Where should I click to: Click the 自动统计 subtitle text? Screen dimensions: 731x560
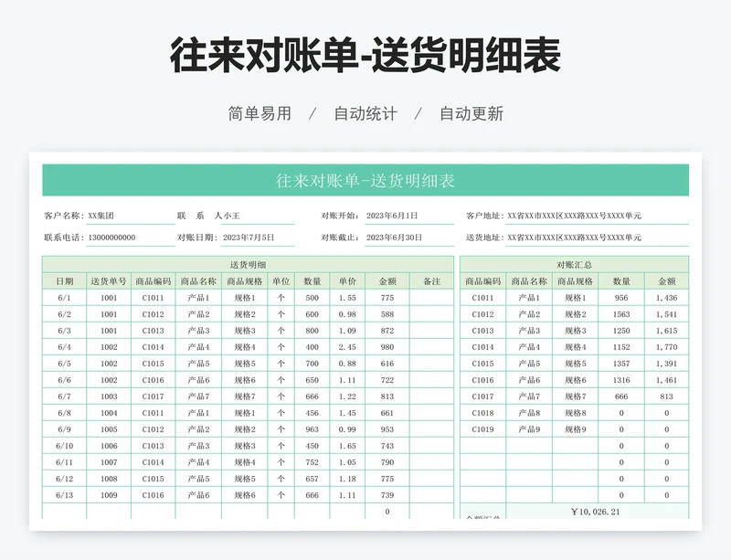point(365,114)
